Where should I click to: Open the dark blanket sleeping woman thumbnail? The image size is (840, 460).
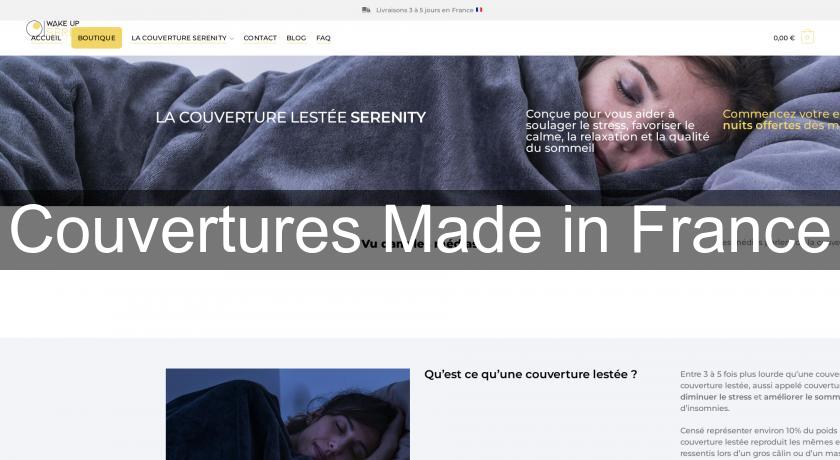(288, 414)
